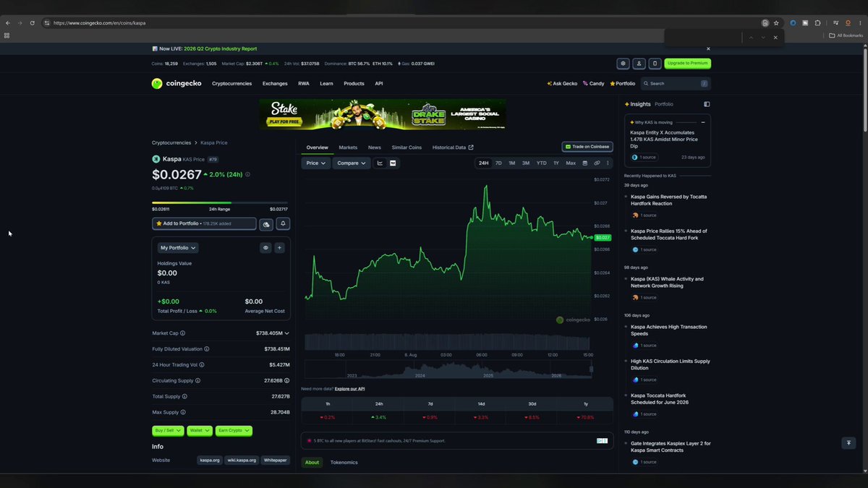Reload the page in the browser
The image size is (868, 488).
[x=32, y=23]
